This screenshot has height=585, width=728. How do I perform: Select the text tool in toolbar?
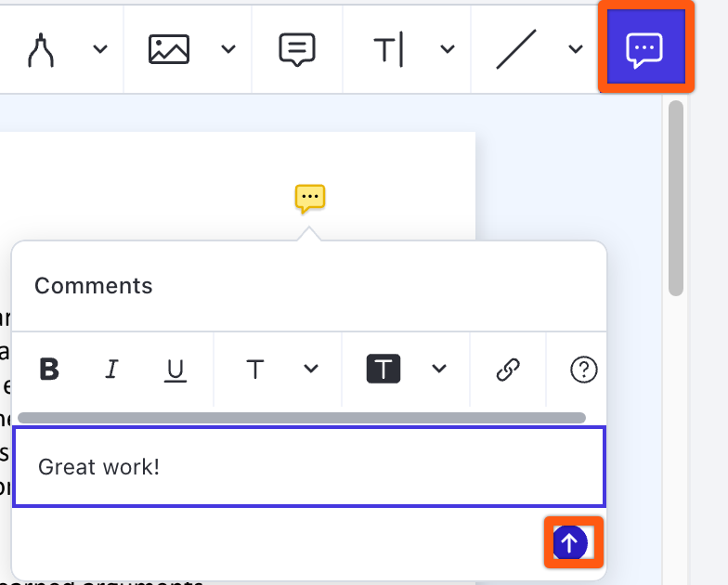(388, 50)
